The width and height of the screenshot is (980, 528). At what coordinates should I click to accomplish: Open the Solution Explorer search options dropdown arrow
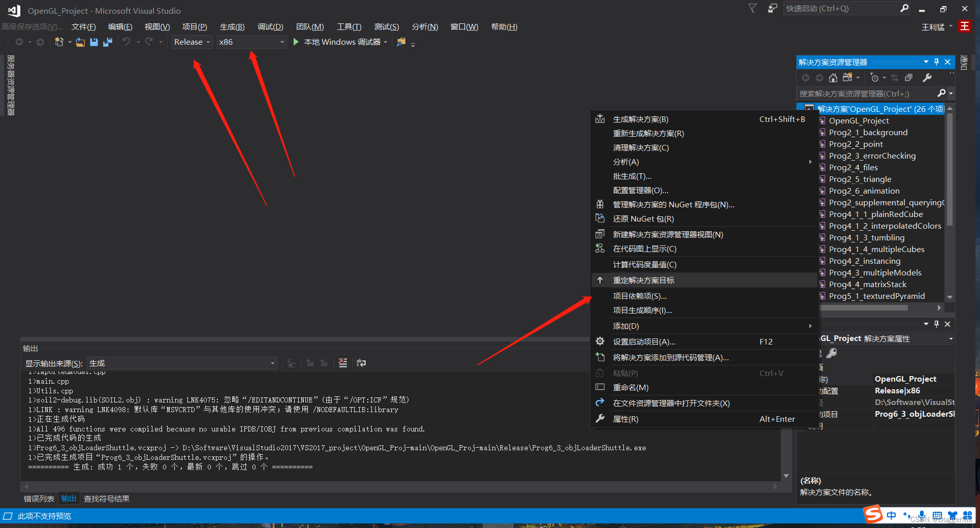point(951,93)
